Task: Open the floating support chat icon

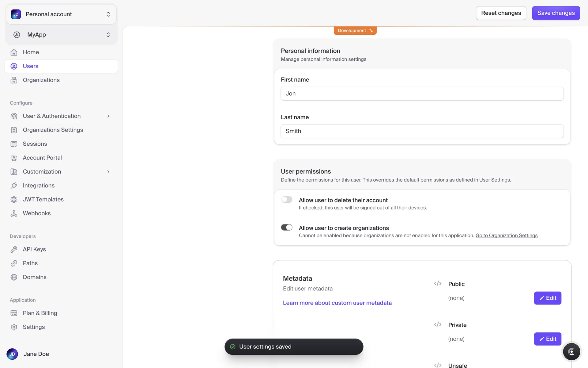Action: coord(571,352)
